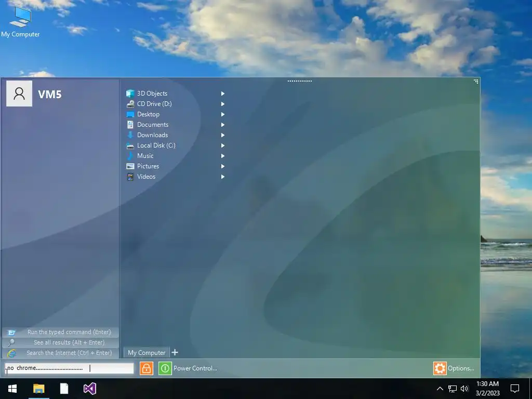The image size is (532, 399).
Task: Click the dotted drag handle at menu top
Action: (300, 81)
